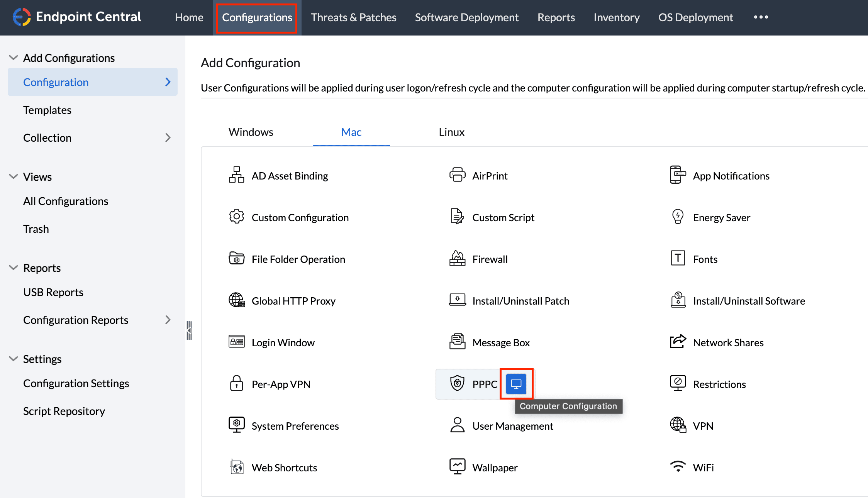Click the Global HTTP Proxy globe icon
Viewport: 868px width, 498px height.
click(x=237, y=300)
